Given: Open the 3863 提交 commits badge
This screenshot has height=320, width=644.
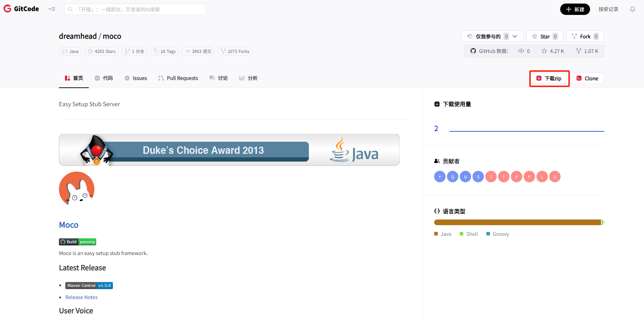Looking at the screenshot, I should click(x=198, y=51).
